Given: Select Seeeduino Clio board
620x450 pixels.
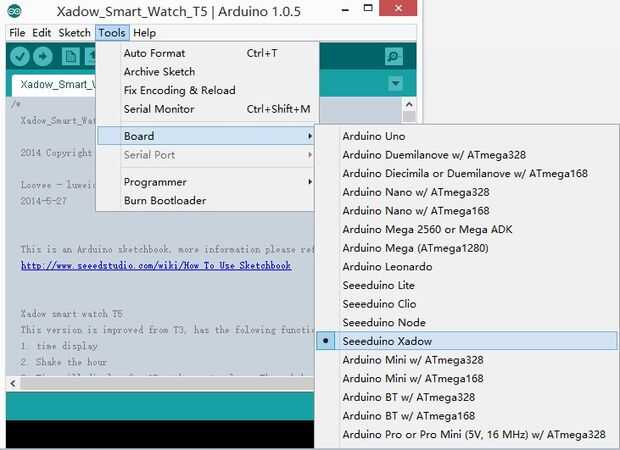Looking at the screenshot, I should tap(467, 304).
